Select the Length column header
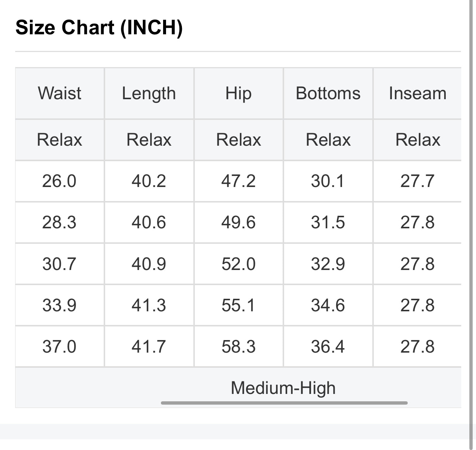Screen dimensions: 476x450 coord(149,93)
